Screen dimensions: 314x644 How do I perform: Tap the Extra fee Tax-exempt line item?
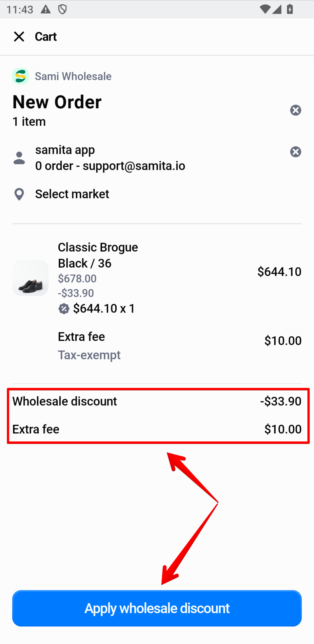click(x=89, y=345)
